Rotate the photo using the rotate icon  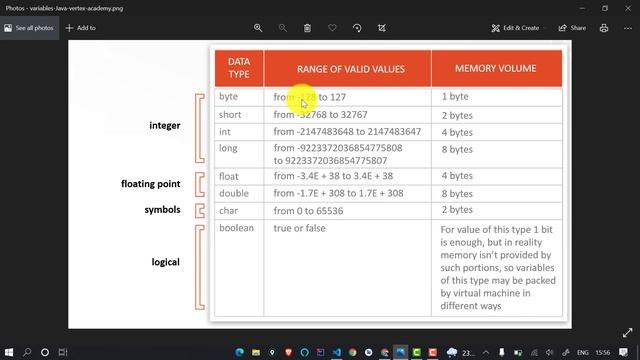tap(357, 28)
